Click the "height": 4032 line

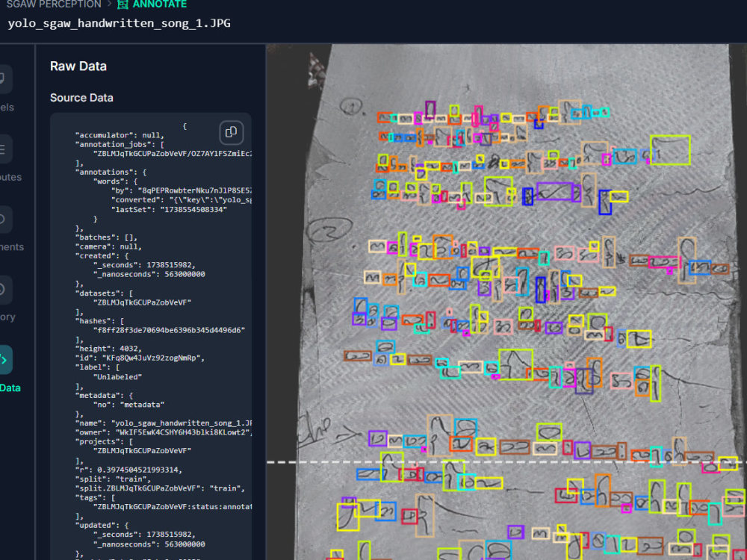108,349
